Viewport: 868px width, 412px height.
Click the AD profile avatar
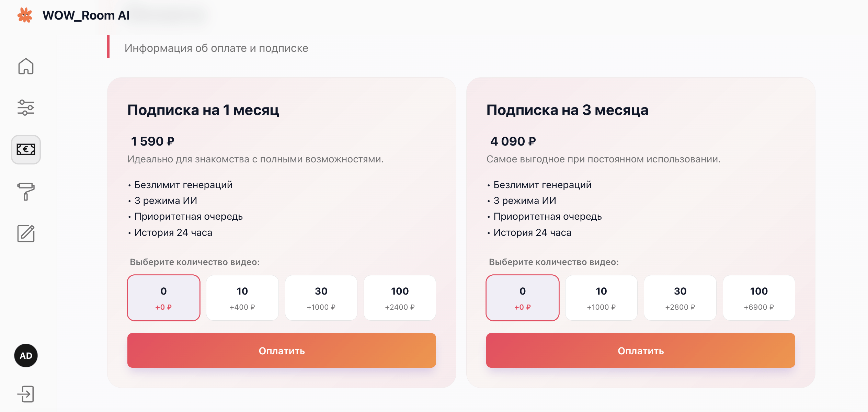[x=26, y=355]
